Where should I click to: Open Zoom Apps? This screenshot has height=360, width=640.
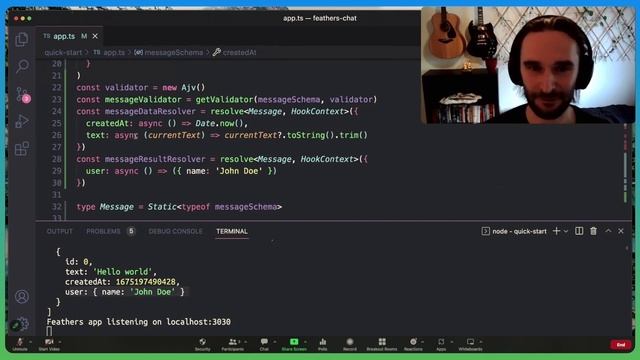pos(441,344)
